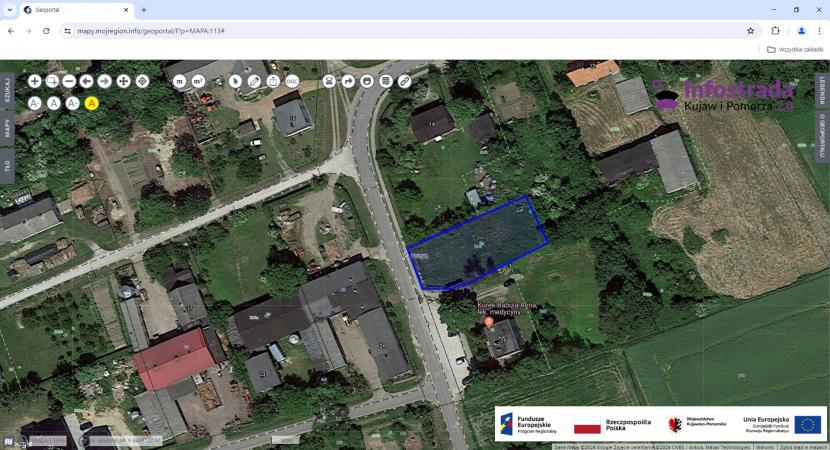The height and width of the screenshot is (450, 830).
Task: Click the Fundusze Europejskie logo
Action: click(x=528, y=424)
